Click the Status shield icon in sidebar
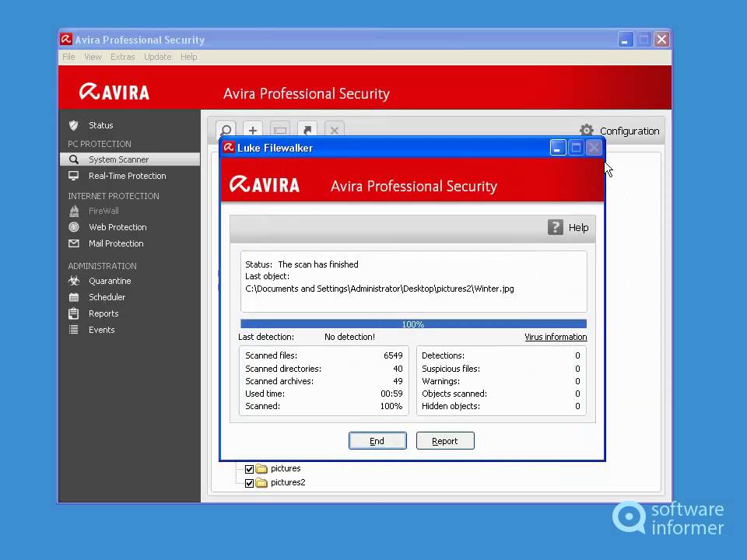747x560 pixels. [x=73, y=125]
